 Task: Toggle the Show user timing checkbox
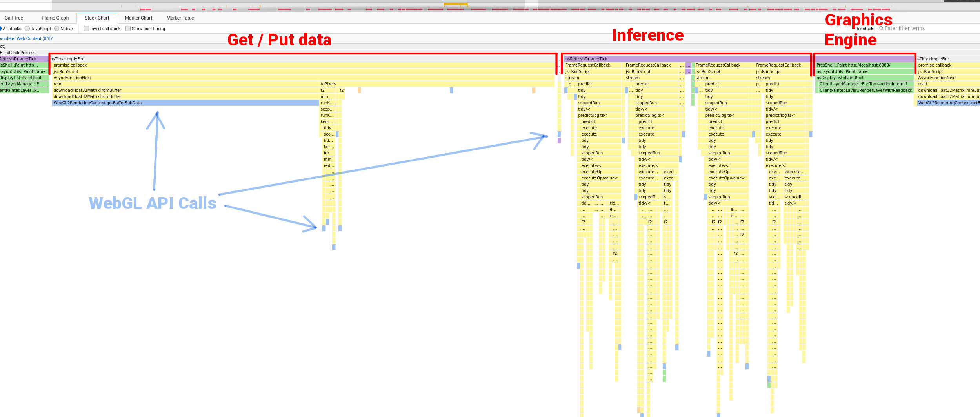coord(128,29)
